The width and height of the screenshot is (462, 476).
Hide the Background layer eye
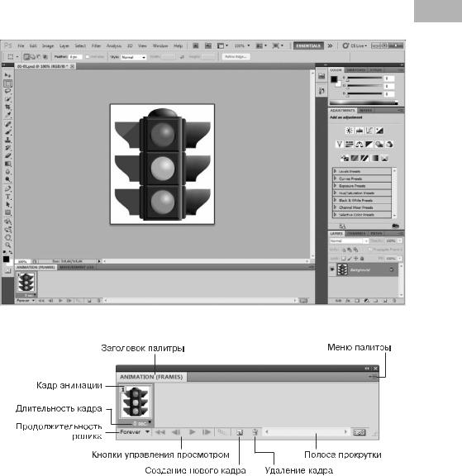pyautogui.click(x=332, y=269)
